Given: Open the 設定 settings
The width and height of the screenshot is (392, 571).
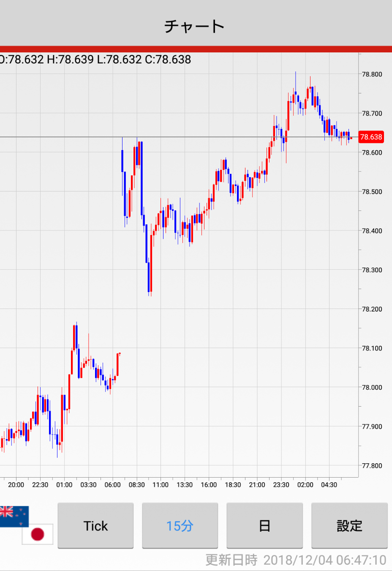Looking at the screenshot, I should coord(349,525).
